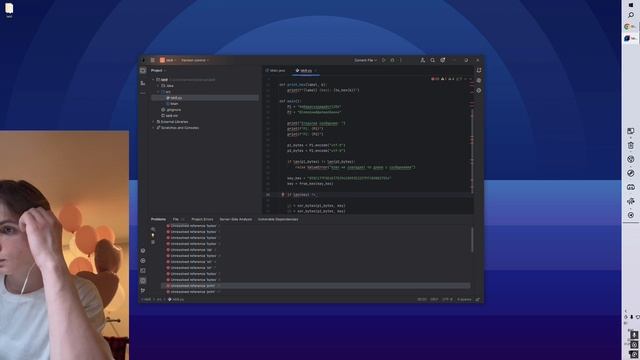Toggle the read-only lock icon in status bar
The height and width of the screenshot is (360, 640).
[478, 300]
